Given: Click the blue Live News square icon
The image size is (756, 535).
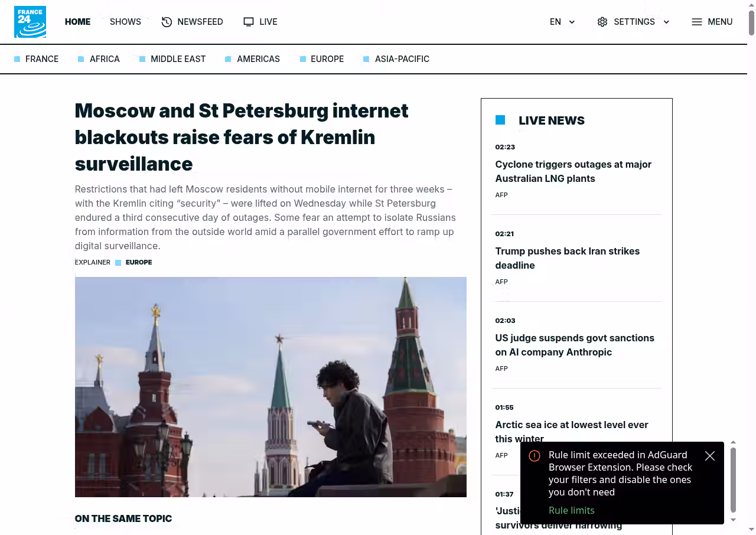Looking at the screenshot, I should tap(500, 120).
